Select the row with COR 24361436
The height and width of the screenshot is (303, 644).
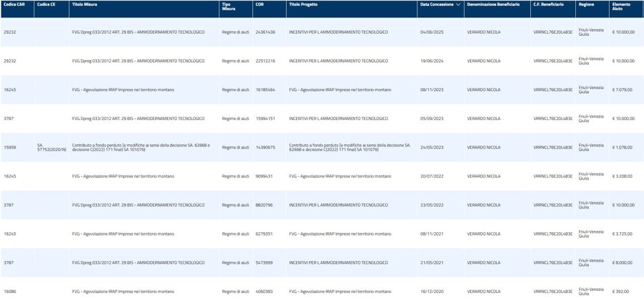click(x=264, y=32)
